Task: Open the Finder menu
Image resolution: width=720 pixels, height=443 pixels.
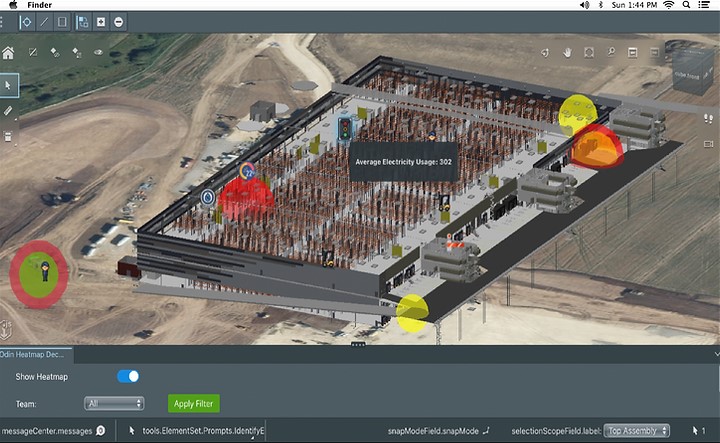Action: (x=40, y=5)
